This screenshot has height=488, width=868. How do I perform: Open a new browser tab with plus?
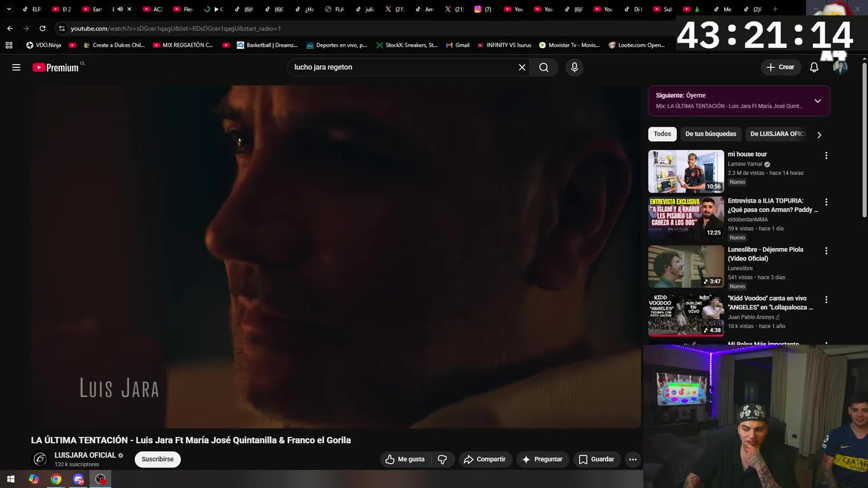click(x=775, y=9)
